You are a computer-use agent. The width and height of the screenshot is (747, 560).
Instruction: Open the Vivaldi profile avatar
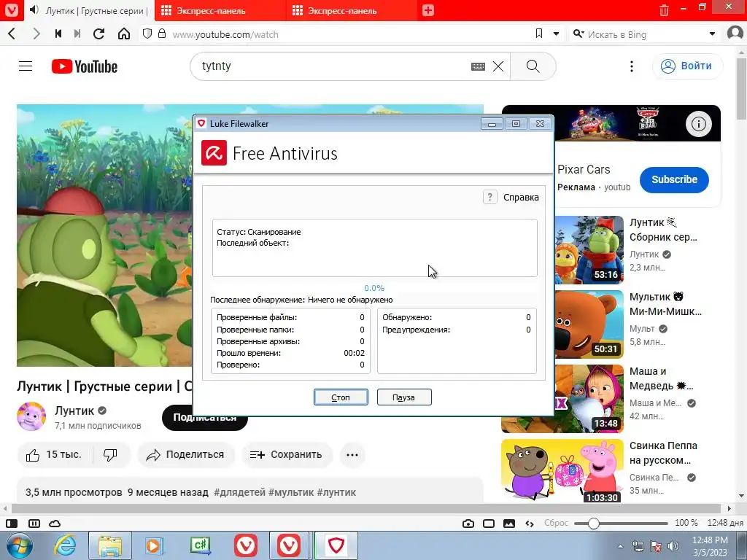coord(735,34)
